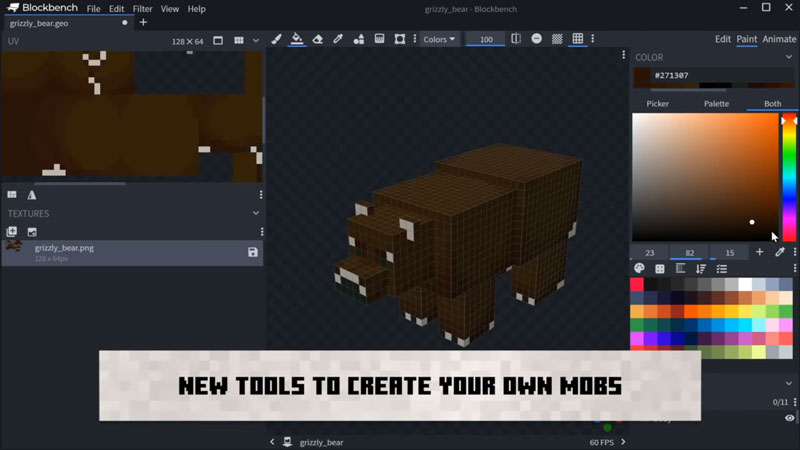Switch to Paint mode
Screen dimensions: 800x450
(746, 39)
